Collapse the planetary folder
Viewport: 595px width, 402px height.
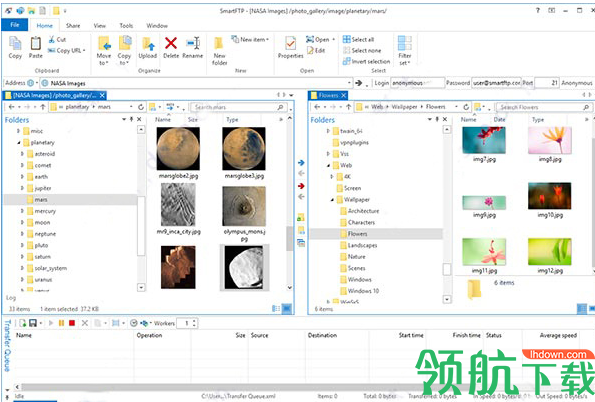[x=19, y=143]
